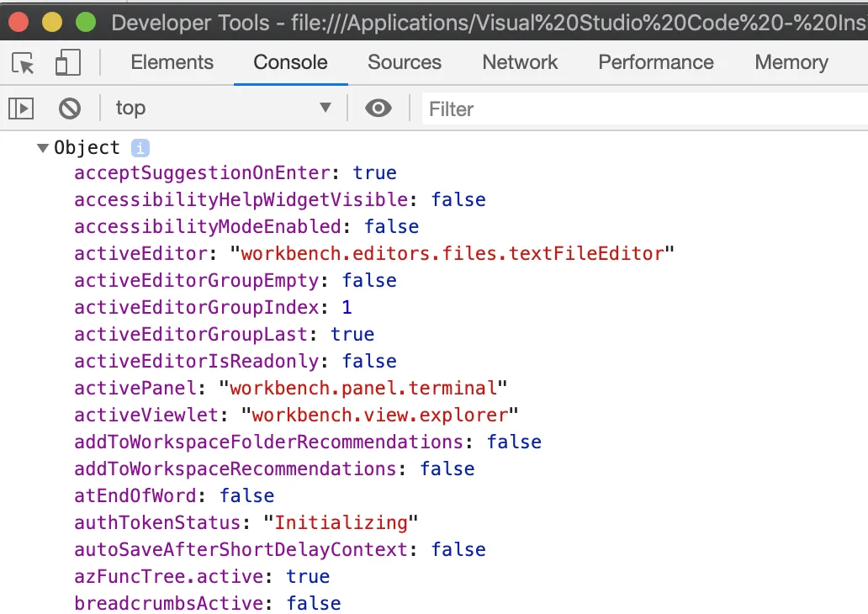
Task: Clear the console with the ban icon
Action: pyautogui.click(x=70, y=108)
